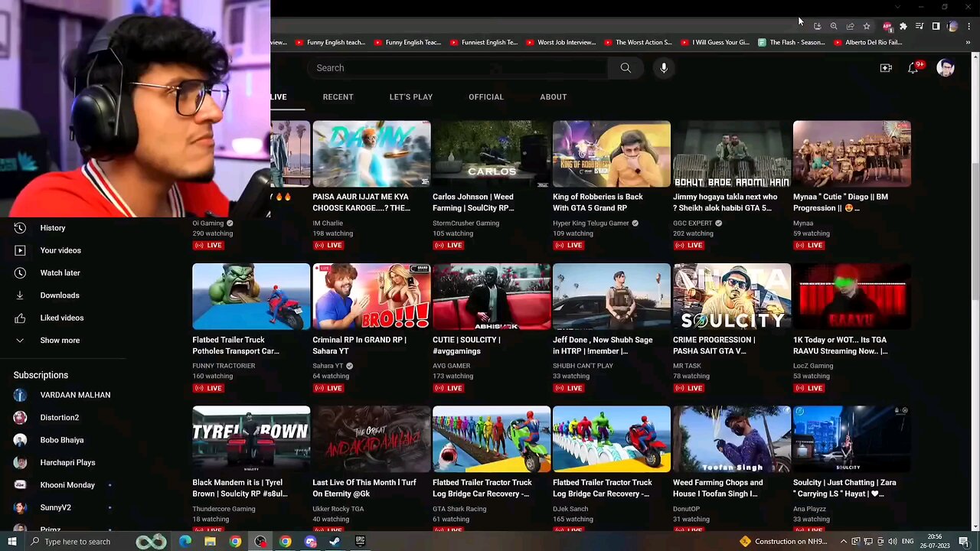Open Jimmy hogaya takla stream thumbnail
This screenshot has width=980, height=551.
pyautogui.click(x=732, y=154)
